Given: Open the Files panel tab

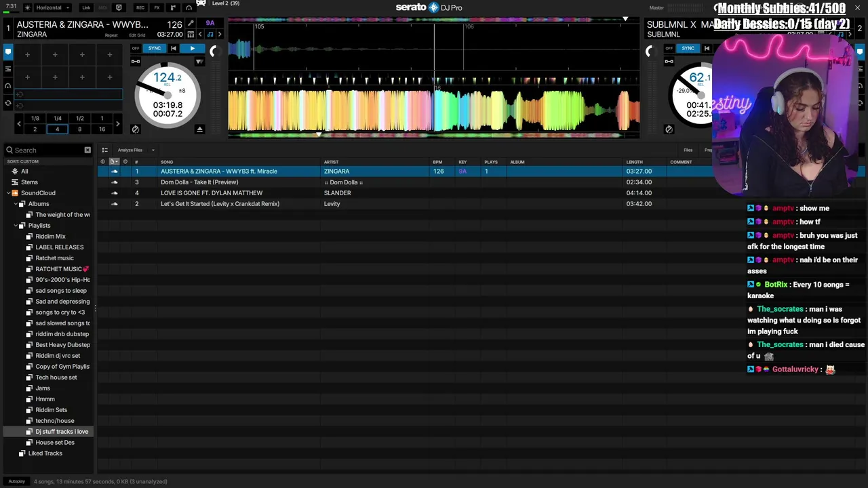Looking at the screenshot, I should point(688,150).
